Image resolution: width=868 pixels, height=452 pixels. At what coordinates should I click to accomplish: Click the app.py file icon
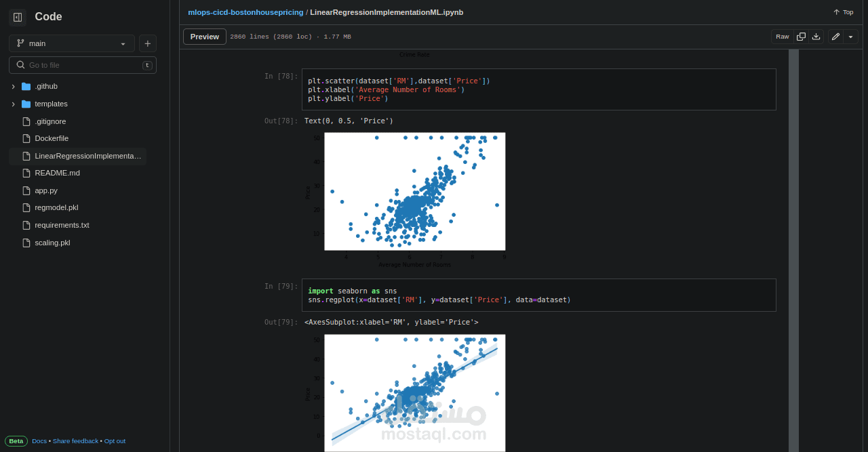[x=26, y=190]
